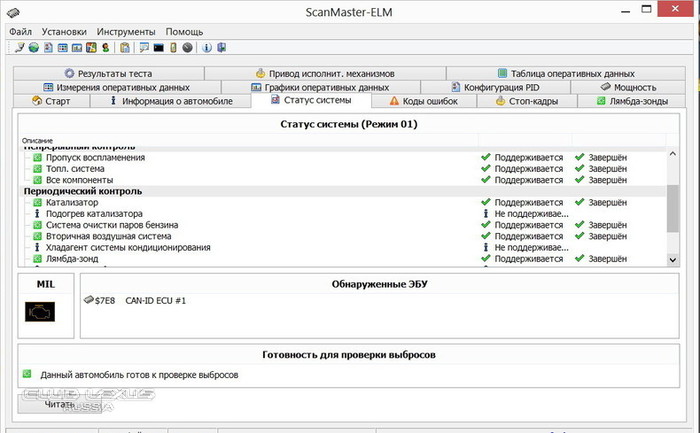The image size is (700, 433).
Task: Open the Инструменты menu
Action: pos(125,31)
